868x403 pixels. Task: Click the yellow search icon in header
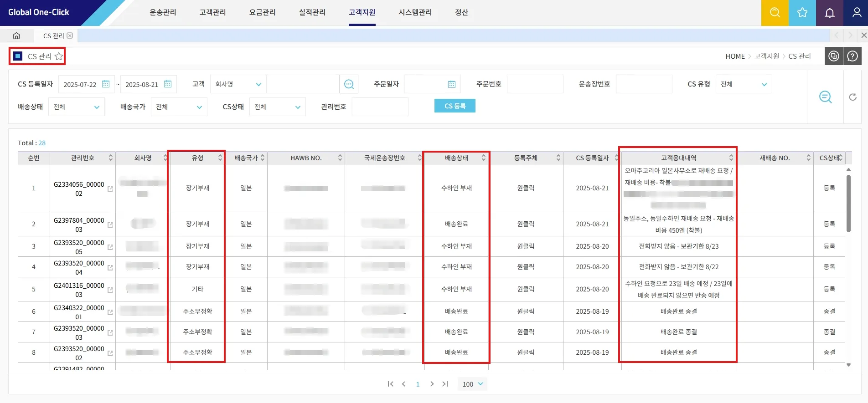tap(775, 13)
